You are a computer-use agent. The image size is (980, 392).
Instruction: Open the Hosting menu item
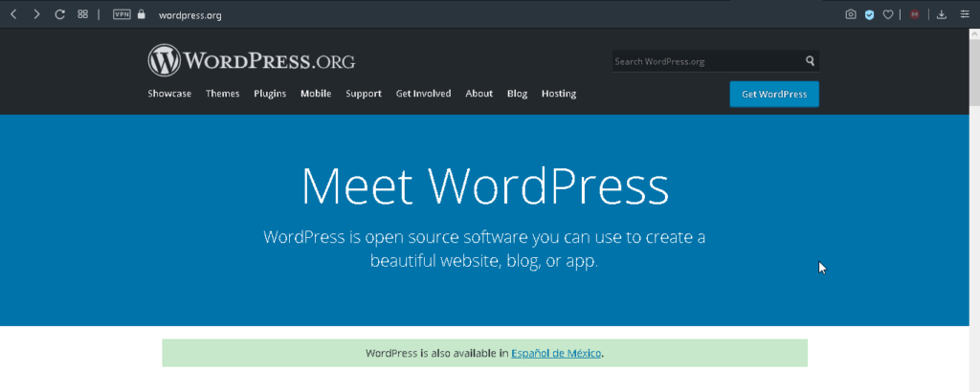click(559, 94)
